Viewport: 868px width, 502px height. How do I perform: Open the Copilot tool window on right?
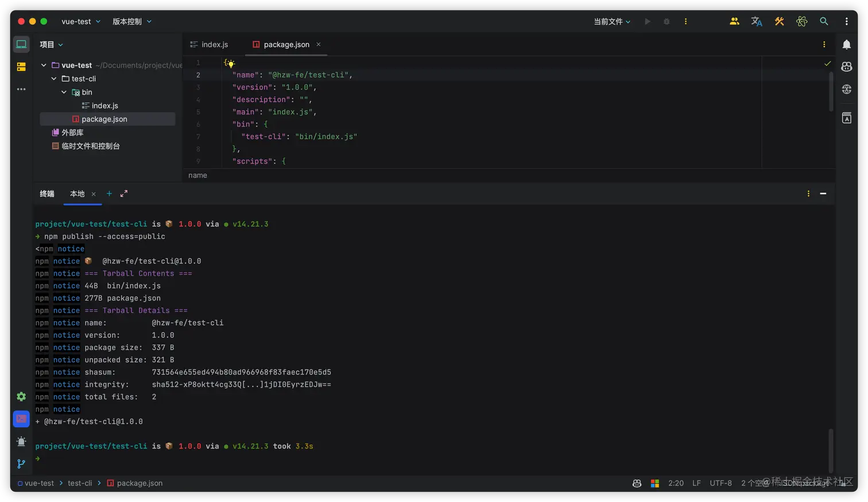[x=846, y=67]
